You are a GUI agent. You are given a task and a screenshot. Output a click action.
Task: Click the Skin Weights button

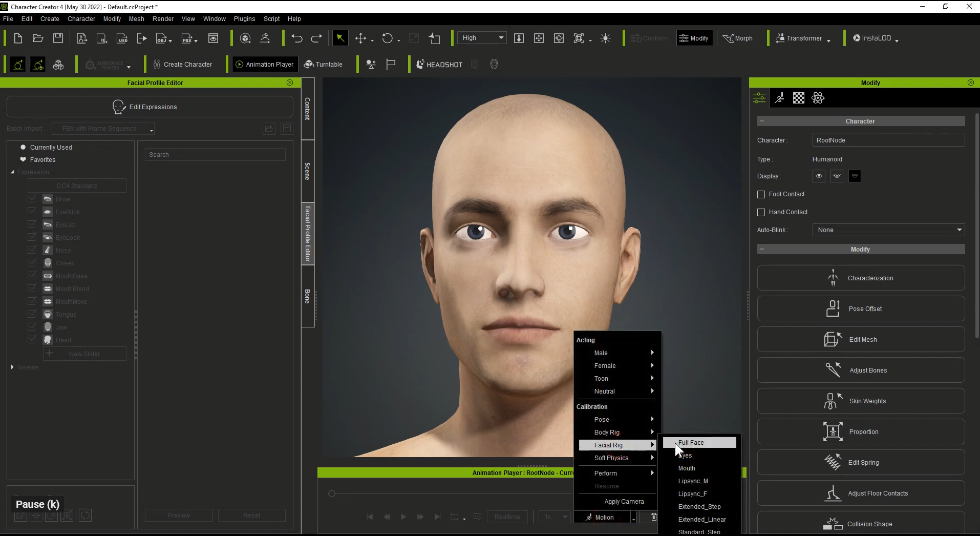[861, 401]
